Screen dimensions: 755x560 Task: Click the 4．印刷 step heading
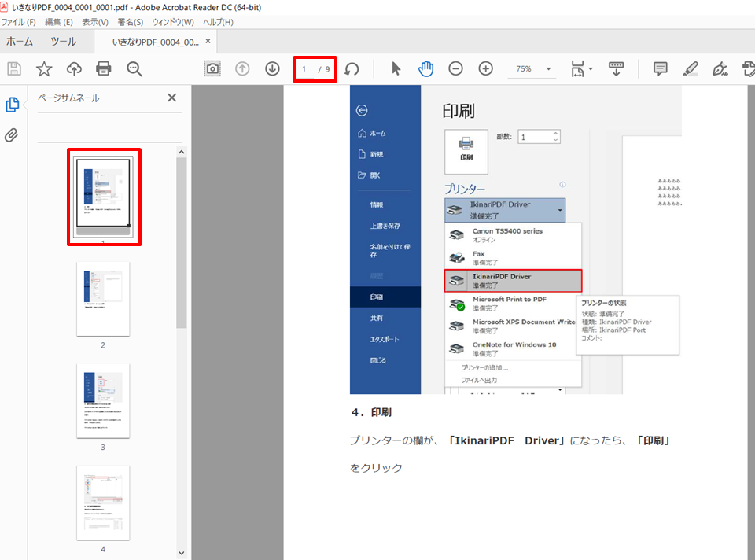click(x=371, y=412)
